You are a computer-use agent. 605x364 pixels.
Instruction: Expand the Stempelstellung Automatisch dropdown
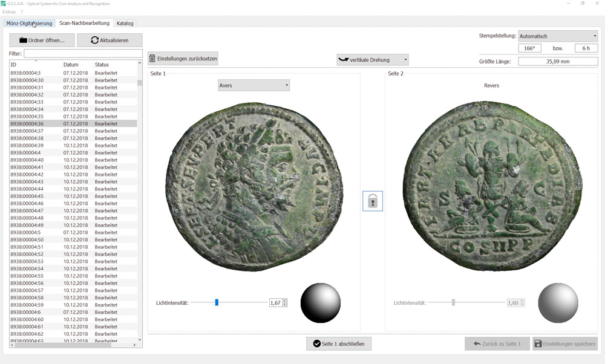558,36
